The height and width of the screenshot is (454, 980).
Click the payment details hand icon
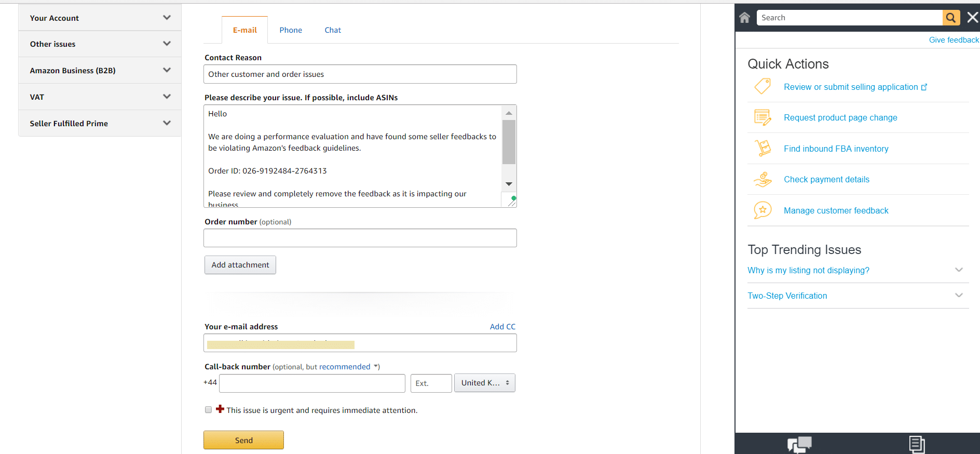[763, 180]
